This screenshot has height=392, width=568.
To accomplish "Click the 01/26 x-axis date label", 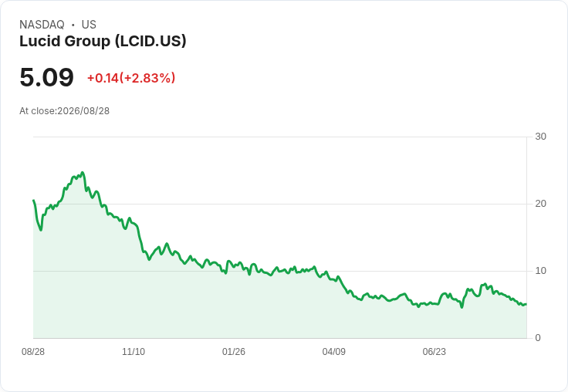I will tap(234, 352).
